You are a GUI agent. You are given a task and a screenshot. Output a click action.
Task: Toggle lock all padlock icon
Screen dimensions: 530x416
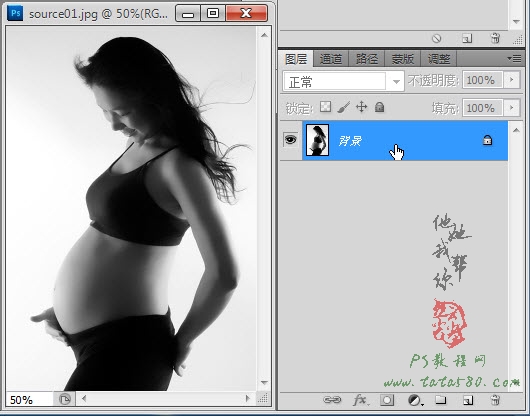[x=380, y=107]
